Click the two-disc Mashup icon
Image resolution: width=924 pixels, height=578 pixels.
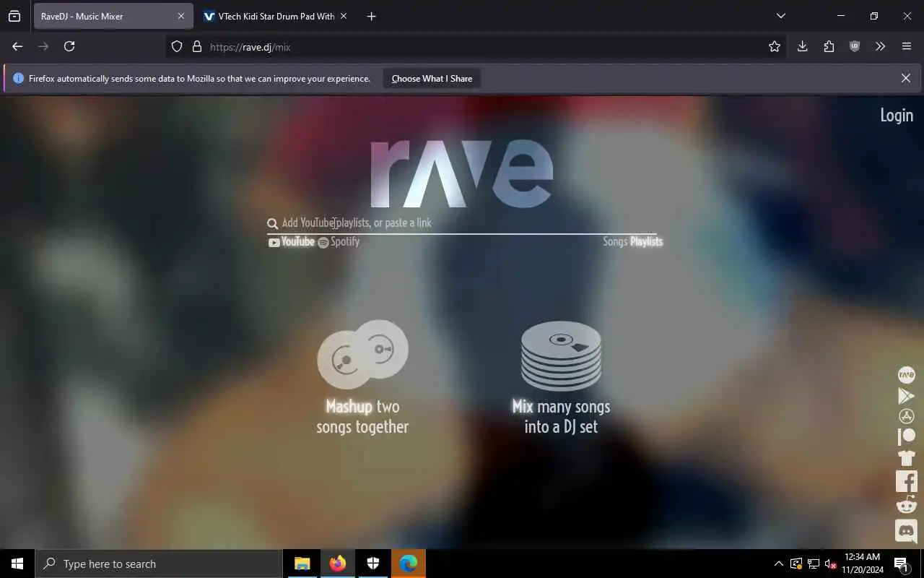[362, 354]
